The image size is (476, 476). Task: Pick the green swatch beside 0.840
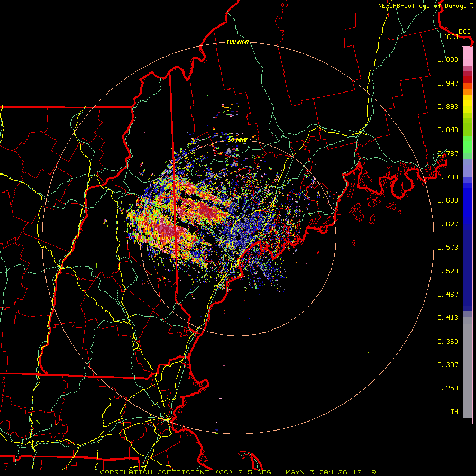pyautogui.click(x=467, y=127)
